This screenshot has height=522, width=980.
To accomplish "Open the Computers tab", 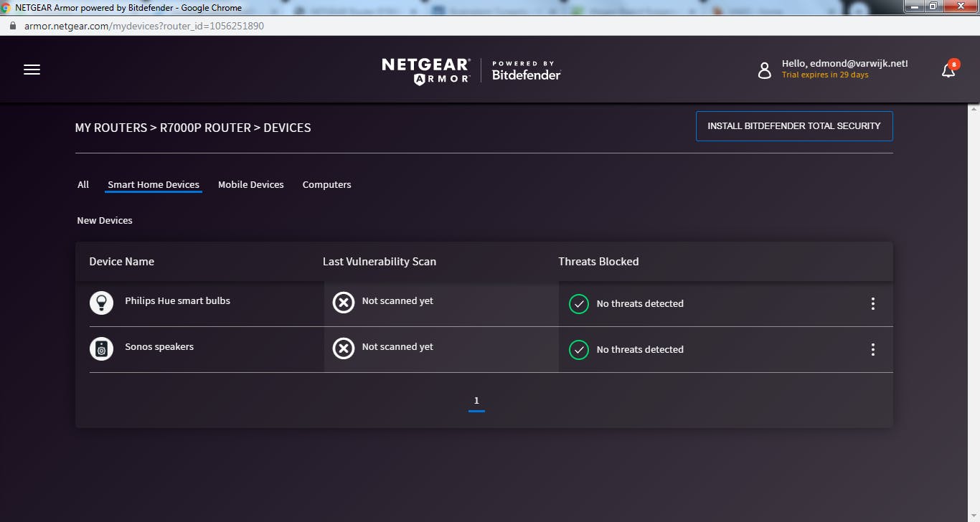I will coord(327,185).
